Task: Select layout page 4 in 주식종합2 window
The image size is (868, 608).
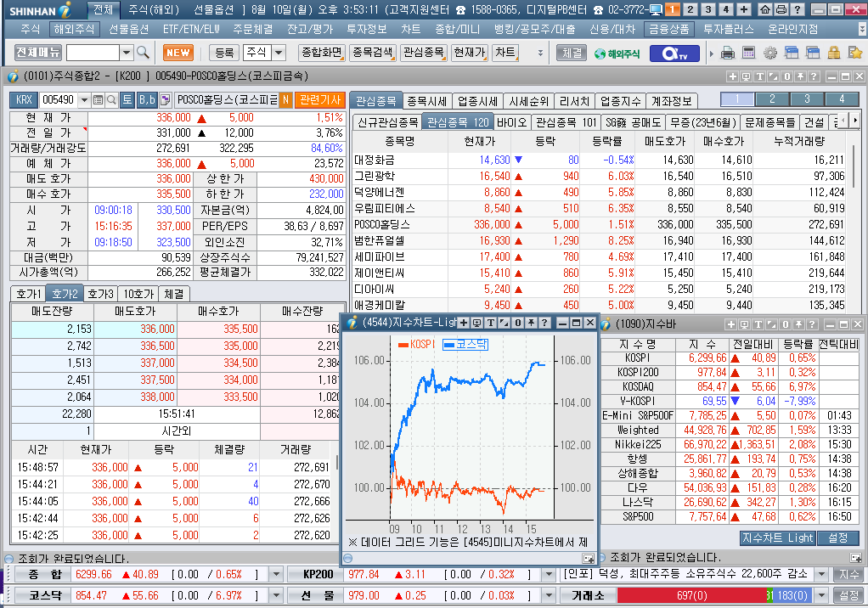Action: tap(842, 99)
